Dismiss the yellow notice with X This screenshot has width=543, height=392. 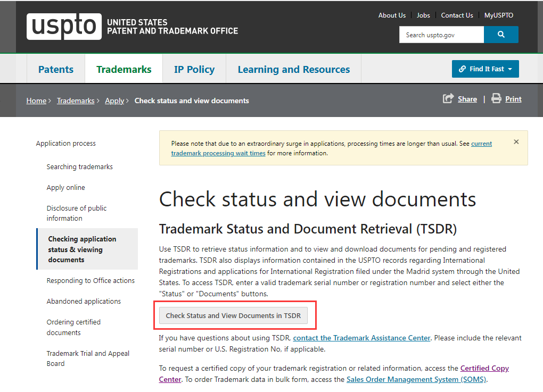516,142
